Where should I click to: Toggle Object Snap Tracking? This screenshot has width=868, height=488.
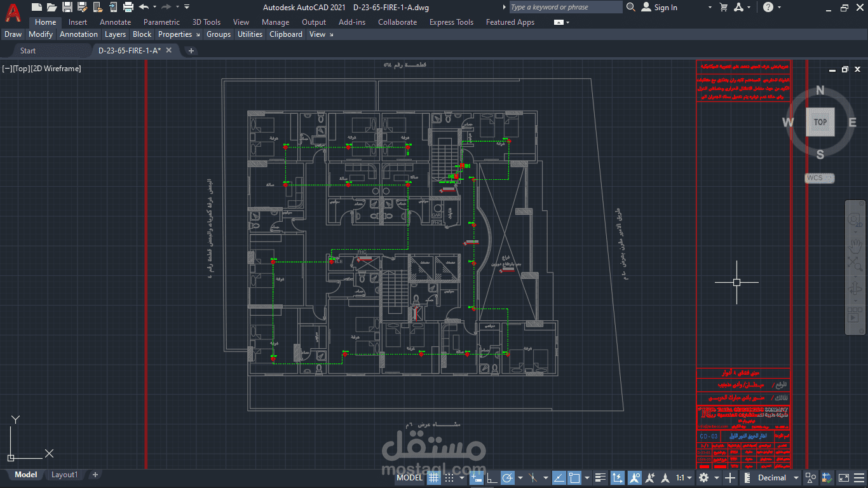pyautogui.click(x=559, y=478)
